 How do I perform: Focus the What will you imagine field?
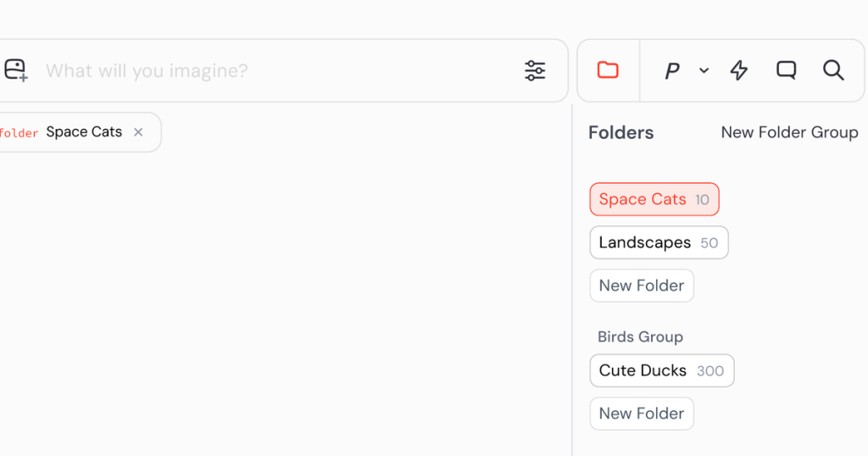point(277,71)
